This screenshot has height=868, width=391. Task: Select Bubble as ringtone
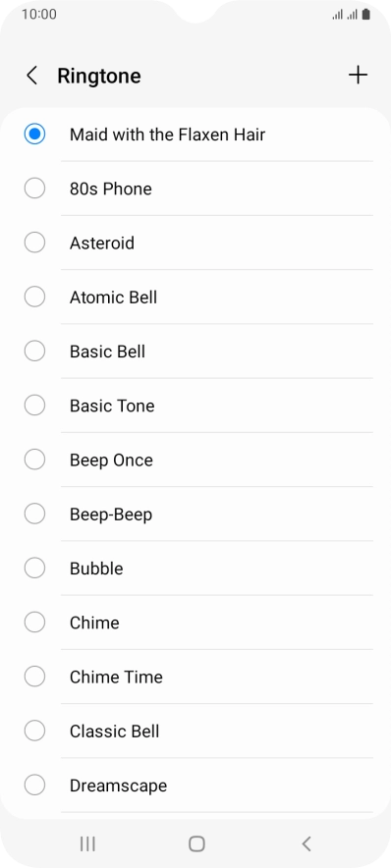pos(197,569)
